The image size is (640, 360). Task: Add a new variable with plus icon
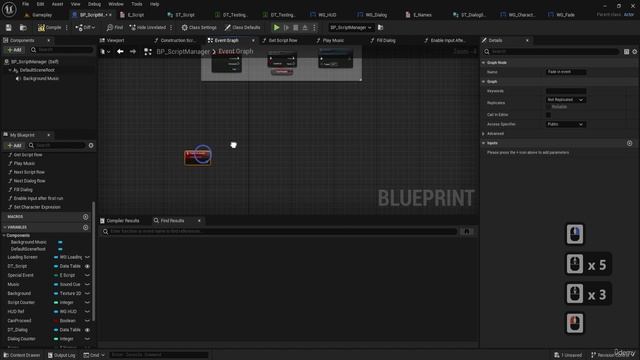[85, 227]
